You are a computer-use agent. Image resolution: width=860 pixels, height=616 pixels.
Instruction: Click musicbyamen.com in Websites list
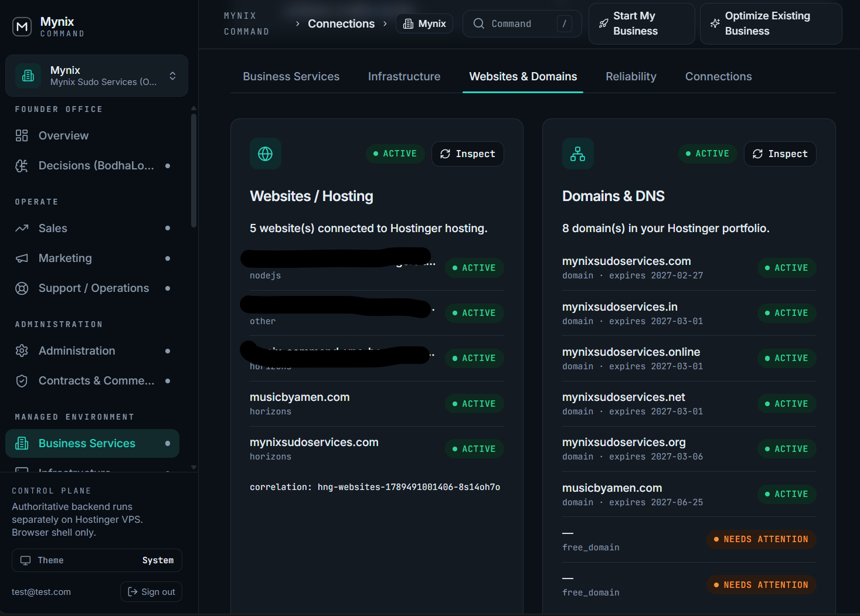click(x=300, y=397)
